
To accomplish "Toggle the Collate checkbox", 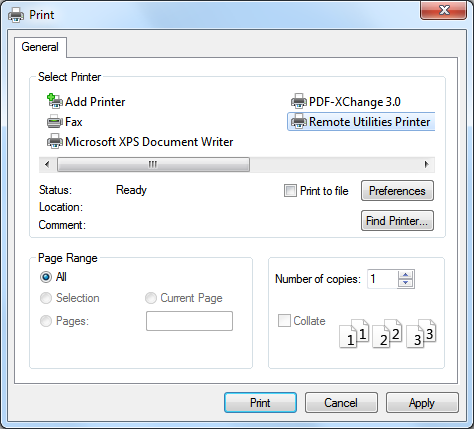I will point(284,321).
